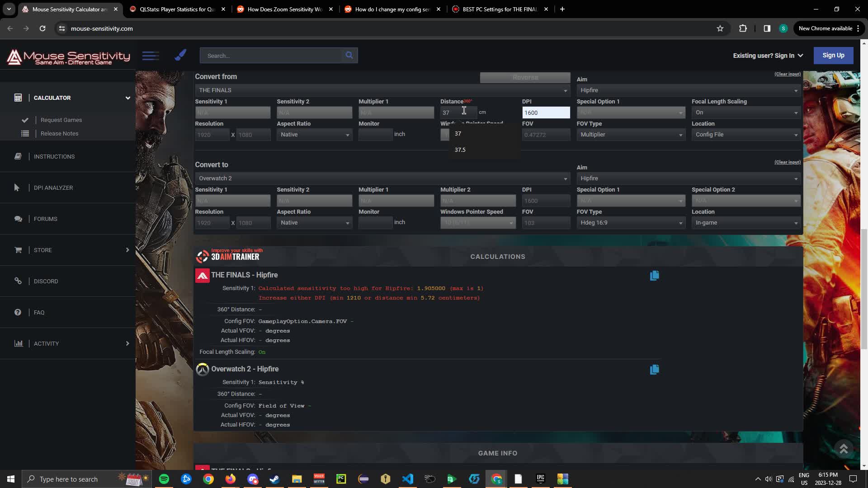Copy the Overwatch 2 Hipfire calculation results
This screenshot has height=488, width=868.
[x=654, y=369]
